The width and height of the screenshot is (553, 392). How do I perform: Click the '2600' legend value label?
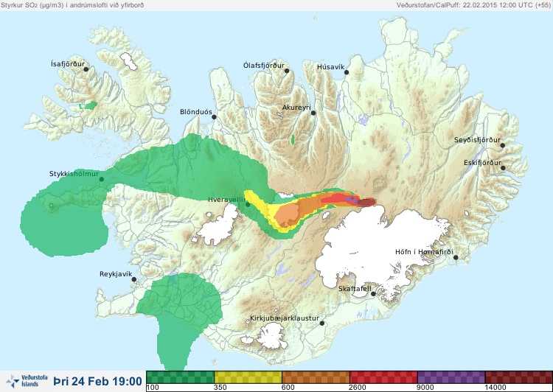pyautogui.click(x=358, y=388)
